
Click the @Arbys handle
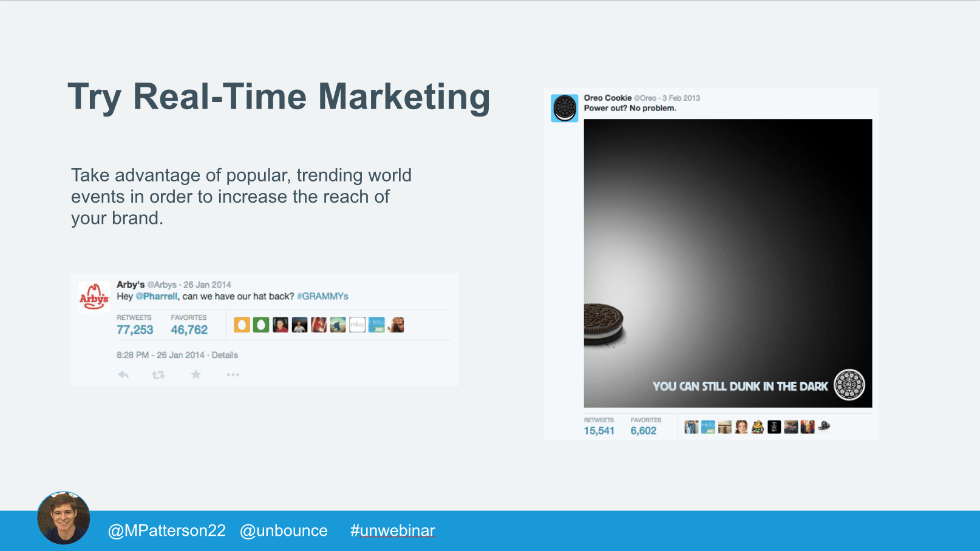tap(162, 285)
